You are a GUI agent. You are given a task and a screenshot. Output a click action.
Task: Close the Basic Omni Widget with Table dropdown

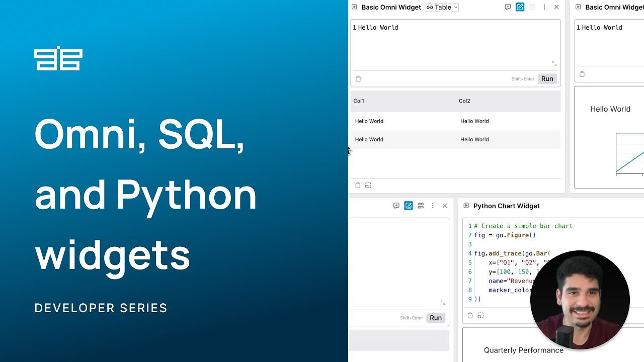coord(556,7)
